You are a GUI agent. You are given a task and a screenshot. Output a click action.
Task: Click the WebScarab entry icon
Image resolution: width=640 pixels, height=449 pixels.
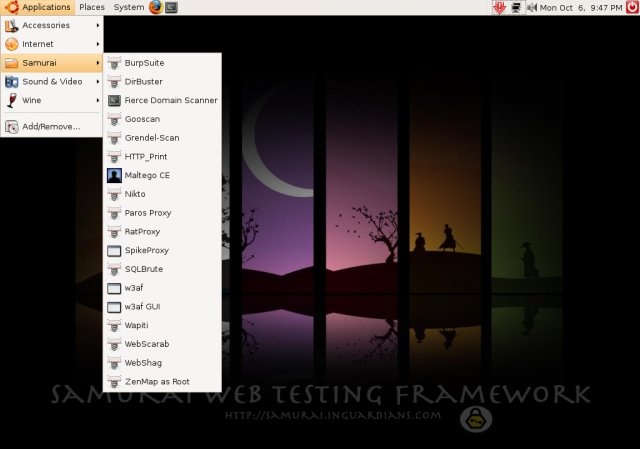pyautogui.click(x=114, y=344)
